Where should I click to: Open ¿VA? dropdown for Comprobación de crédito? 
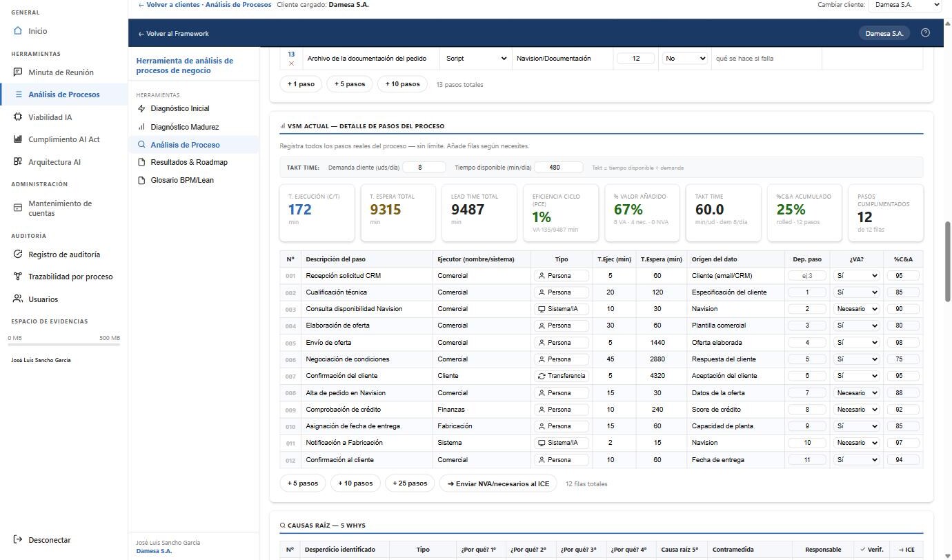[x=857, y=410]
